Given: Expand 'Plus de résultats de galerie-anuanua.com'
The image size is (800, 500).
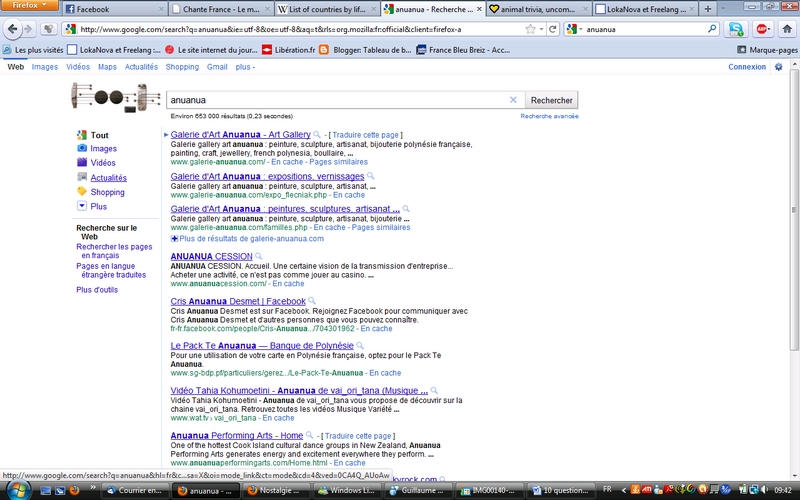Looking at the screenshot, I should 250,239.
